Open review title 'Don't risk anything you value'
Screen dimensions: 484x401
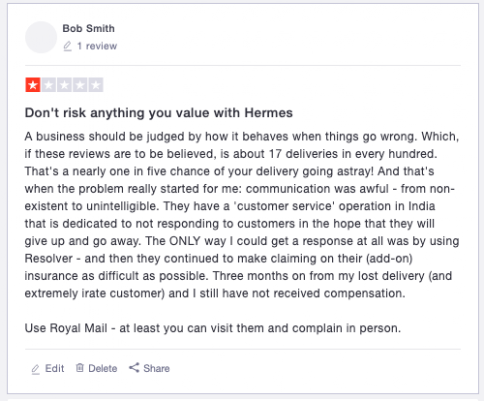(x=159, y=113)
